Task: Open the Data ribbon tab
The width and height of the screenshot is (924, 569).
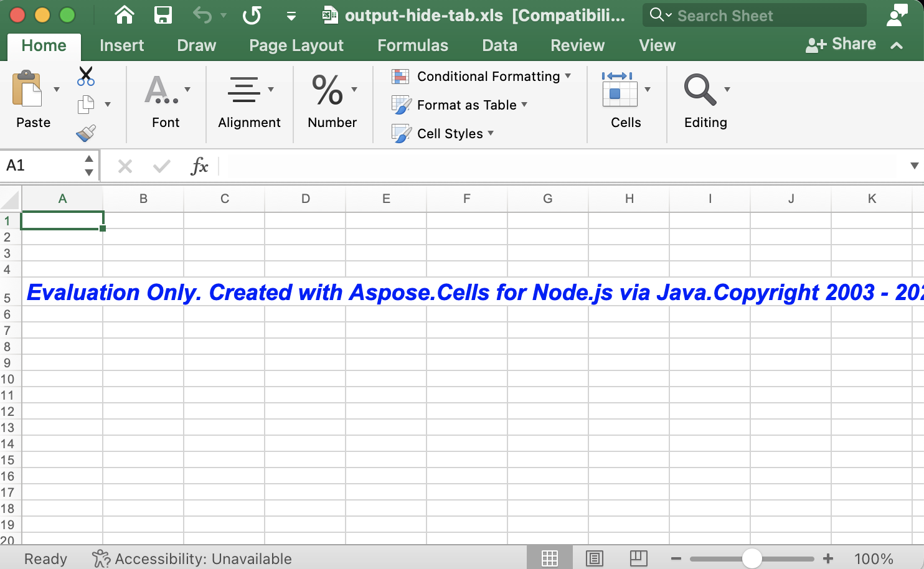Action: pos(499,45)
